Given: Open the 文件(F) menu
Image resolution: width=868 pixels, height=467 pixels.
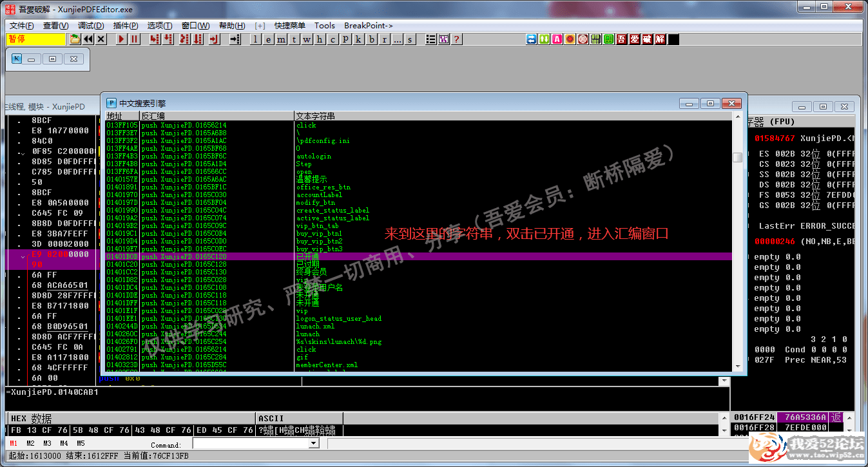Looking at the screenshot, I should click(22, 26).
